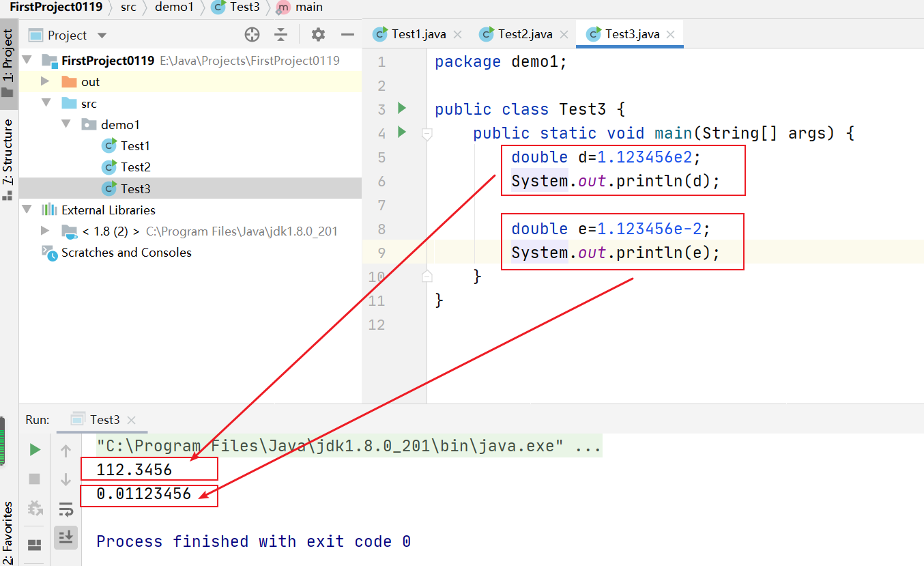Image resolution: width=924 pixels, height=566 pixels.
Task: Click the java.exe command line in console
Action: tap(349, 447)
